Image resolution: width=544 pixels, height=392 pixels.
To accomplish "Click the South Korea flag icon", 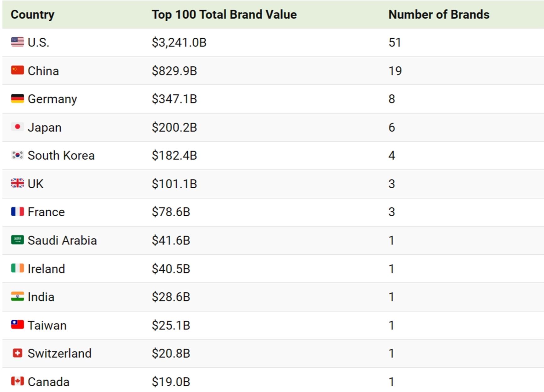I will pos(17,155).
